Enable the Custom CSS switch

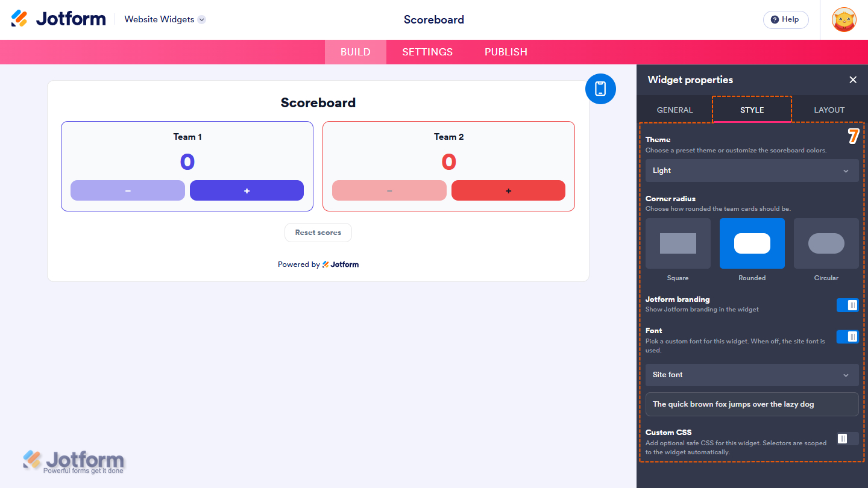[x=847, y=439]
